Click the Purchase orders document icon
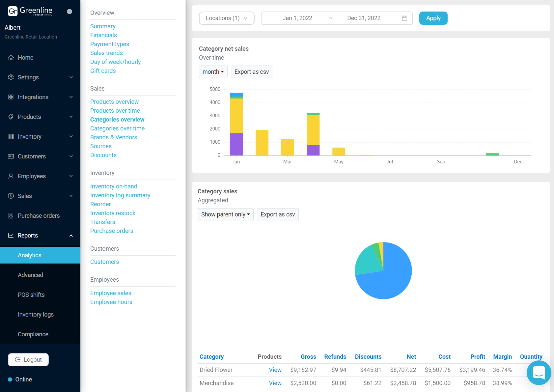The height and width of the screenshot is (392, 554). (x=11, y=216)
